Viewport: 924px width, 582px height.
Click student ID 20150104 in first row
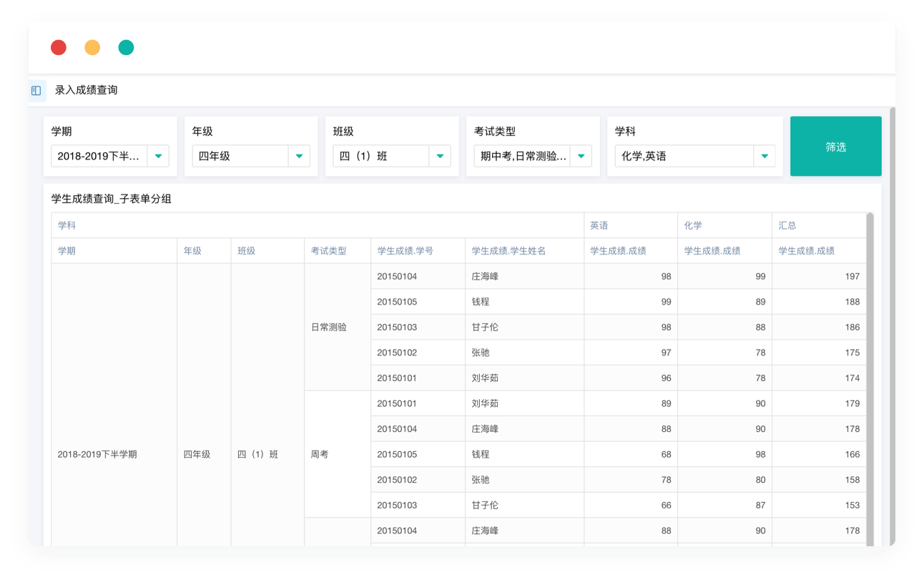point(397,277)
